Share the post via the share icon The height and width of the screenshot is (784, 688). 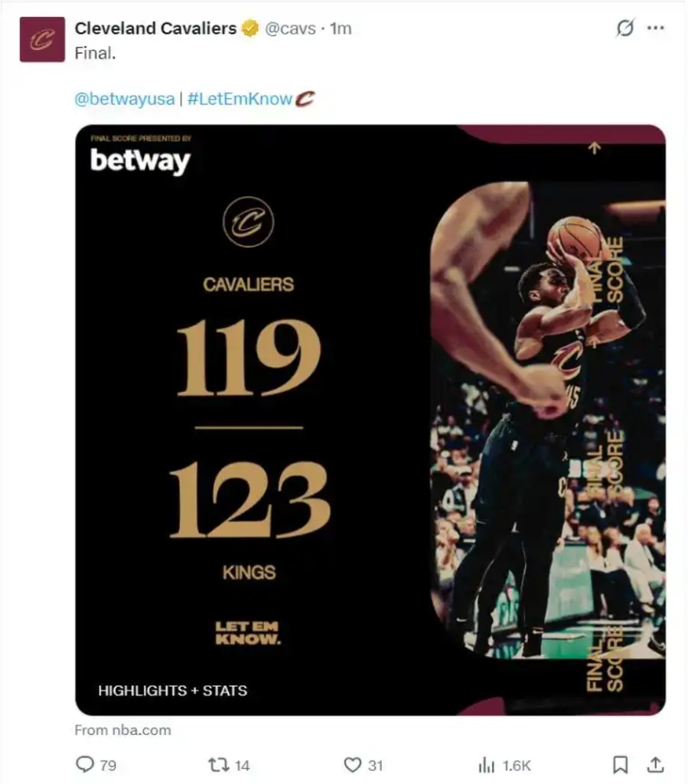coord(655,765)
